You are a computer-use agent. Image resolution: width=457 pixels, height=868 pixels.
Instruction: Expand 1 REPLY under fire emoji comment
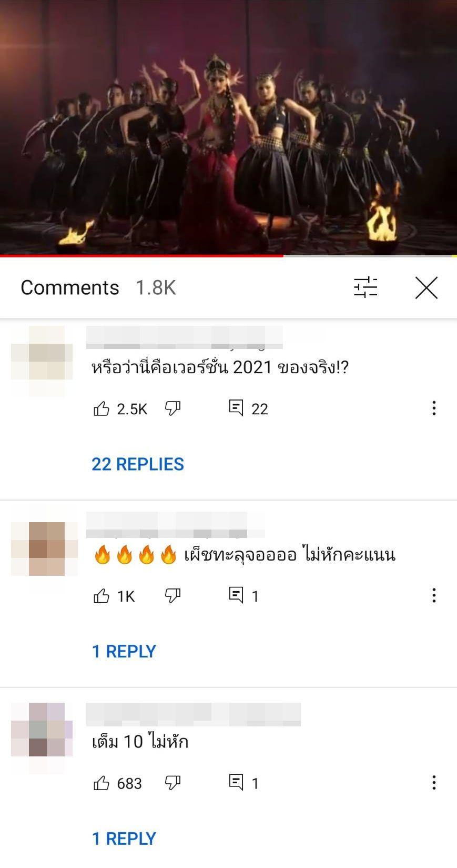(124, 651)
